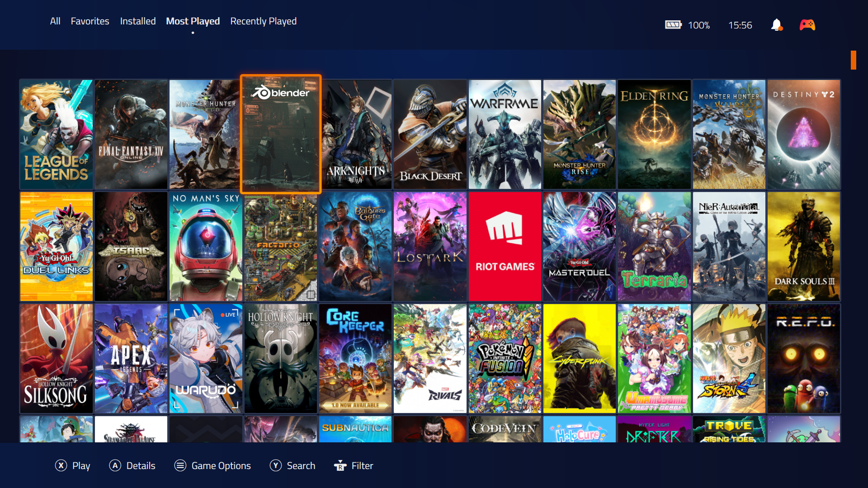Click the notification bell icon
The image size is (868, 488).
[x=776, y=25]
